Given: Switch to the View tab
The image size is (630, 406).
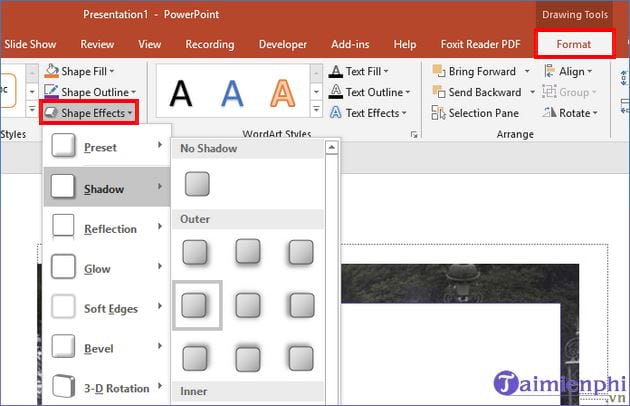Looking at the screenshot, I should [x=149, y=44].
